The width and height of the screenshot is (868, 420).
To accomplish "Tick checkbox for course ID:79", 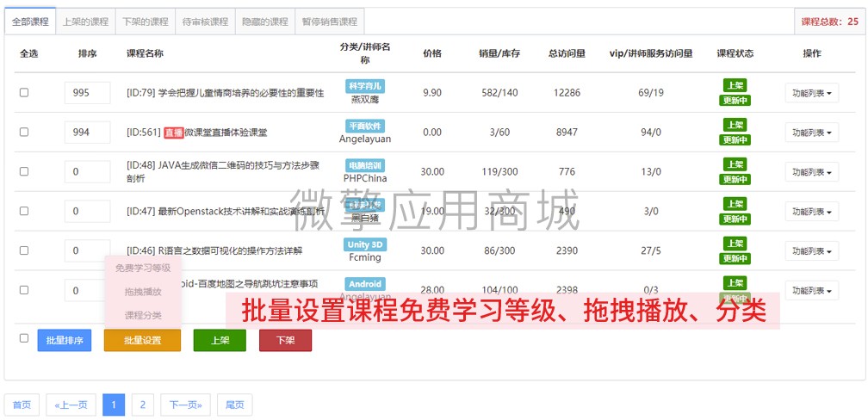I will point(24,93).
